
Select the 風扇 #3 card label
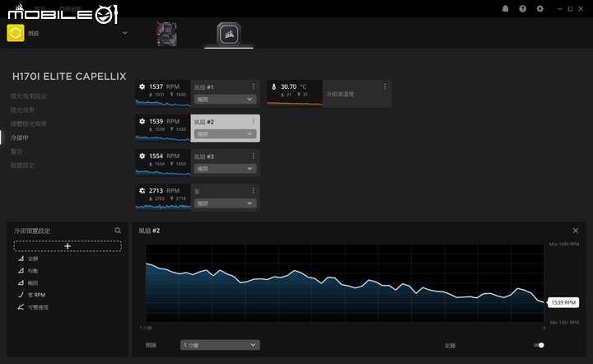tap(204, 156)
